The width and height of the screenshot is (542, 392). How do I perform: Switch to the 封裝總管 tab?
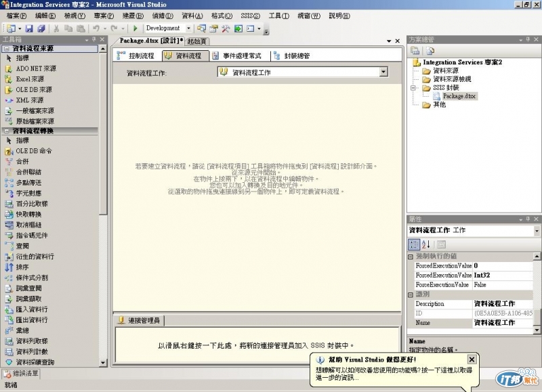293,56
